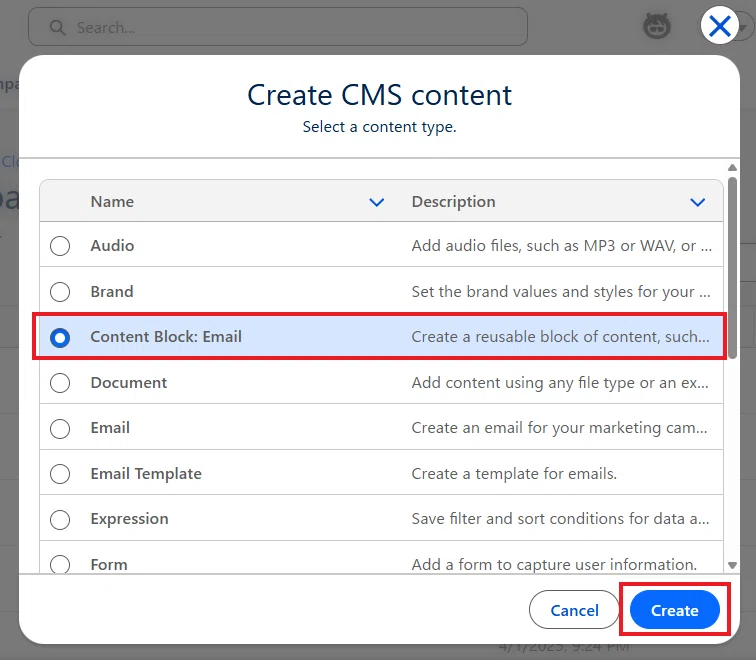Select the Document radio button

(60, 383)
